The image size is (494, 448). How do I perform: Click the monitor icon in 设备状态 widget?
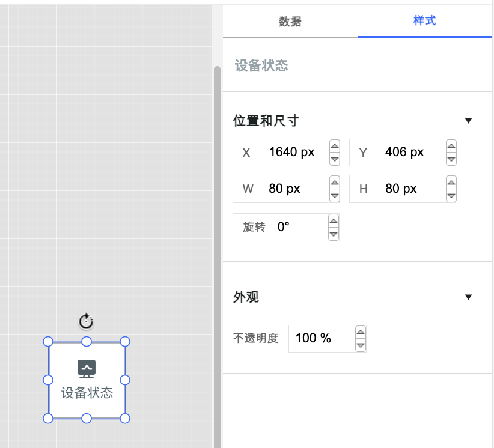click(87, 369)
